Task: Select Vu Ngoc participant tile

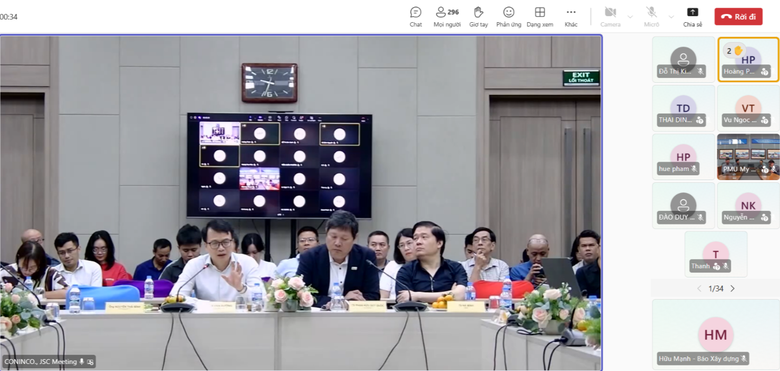Action: click(748, 108)
